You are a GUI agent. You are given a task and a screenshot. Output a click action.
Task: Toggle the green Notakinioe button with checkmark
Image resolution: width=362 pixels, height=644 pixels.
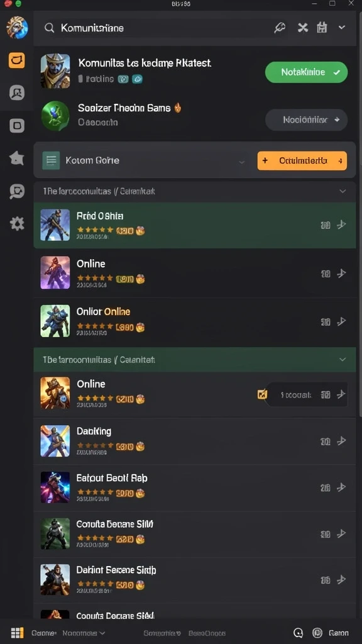coord(306,72)
